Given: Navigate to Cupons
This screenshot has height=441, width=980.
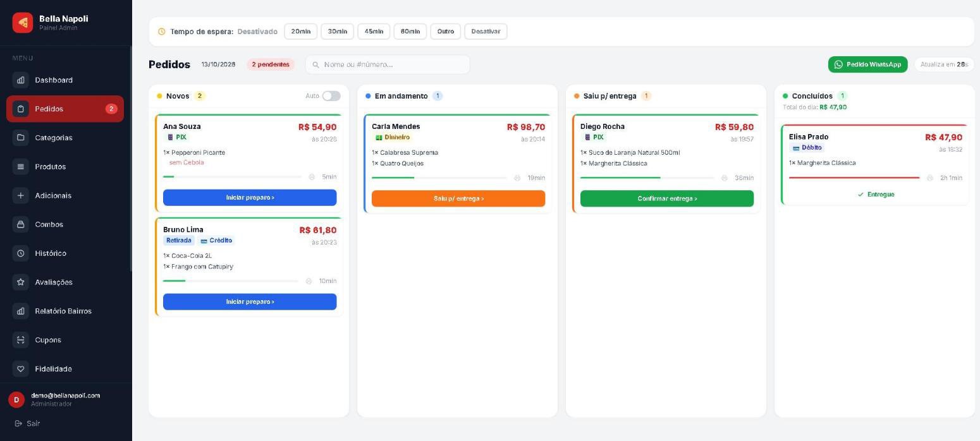Looking at the screenshot, I should (65, 340).
